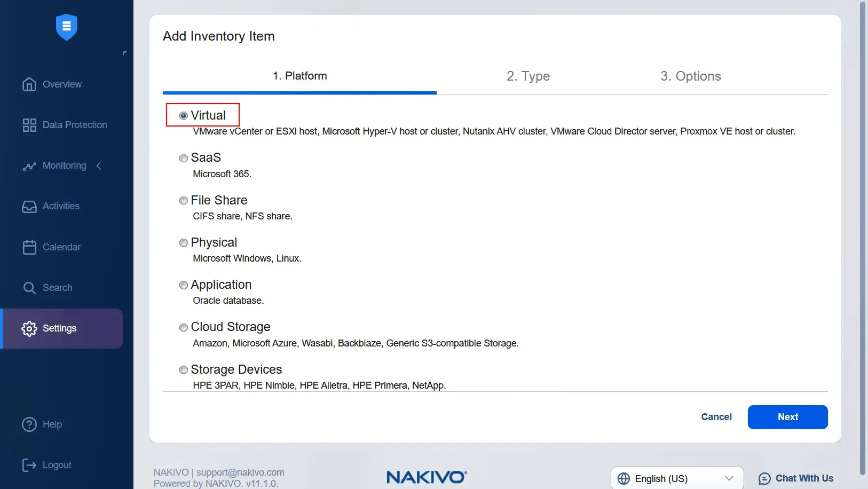Open Data Protection grid icon
The image size is (868, 489).
(x=29, y=125)
